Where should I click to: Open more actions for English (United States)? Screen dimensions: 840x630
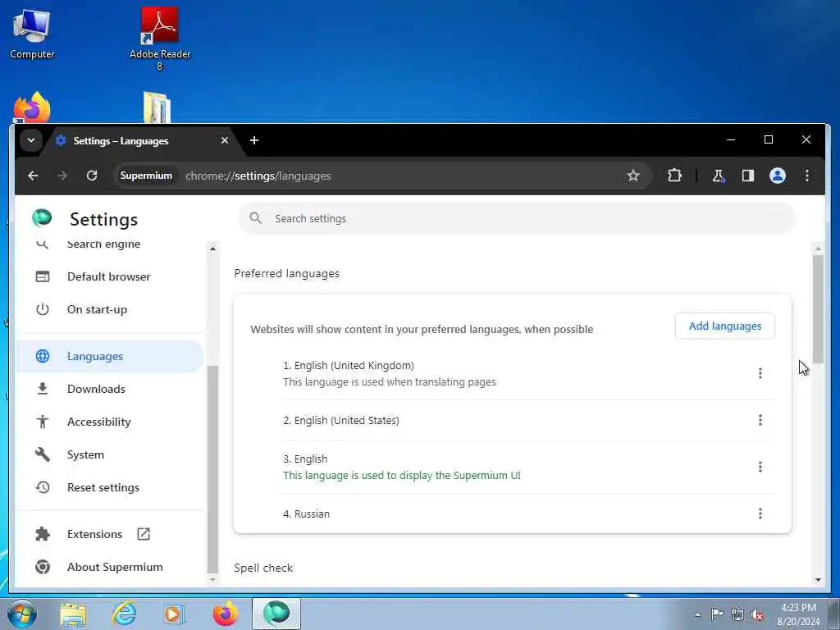click(760, 420)
